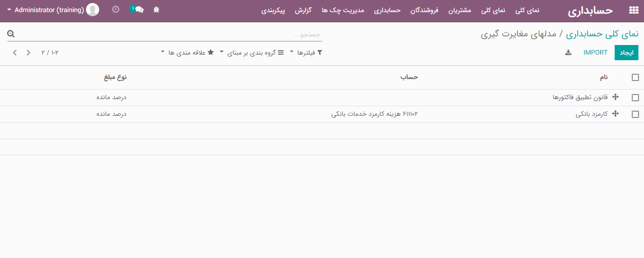The image size is (644, 258).
Task: Open the پیکربندی menu
Action: click(273, 10)
